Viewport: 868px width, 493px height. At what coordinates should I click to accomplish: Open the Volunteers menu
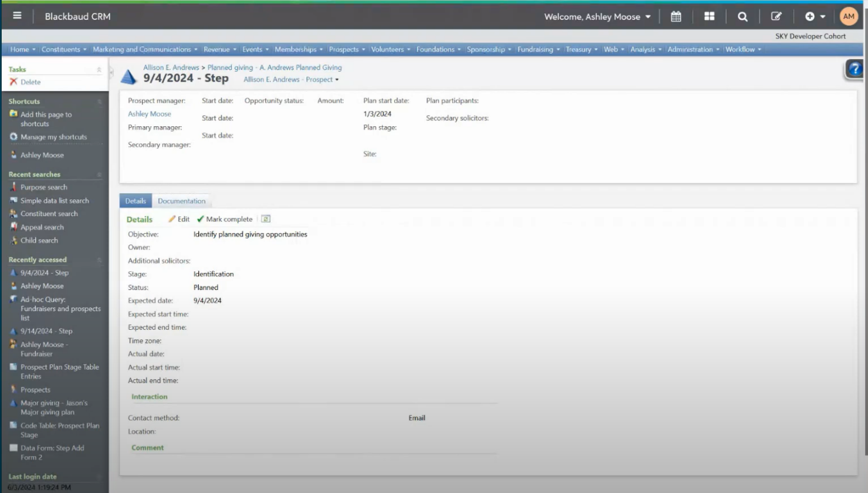click(391, 49)
